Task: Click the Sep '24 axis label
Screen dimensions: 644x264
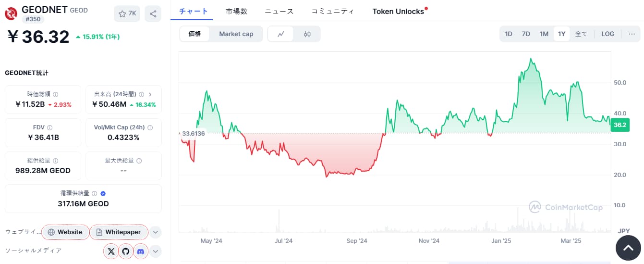Action: click(x=356, y=240)
